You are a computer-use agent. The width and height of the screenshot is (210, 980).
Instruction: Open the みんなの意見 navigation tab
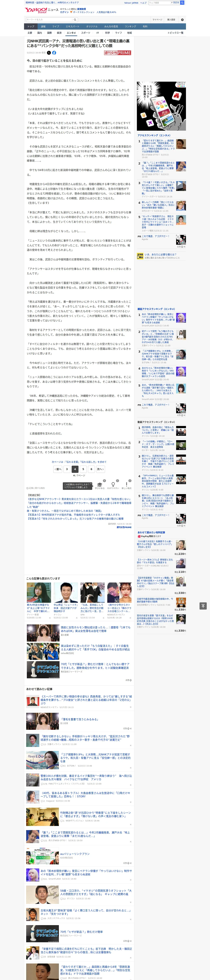click(111, 27)
